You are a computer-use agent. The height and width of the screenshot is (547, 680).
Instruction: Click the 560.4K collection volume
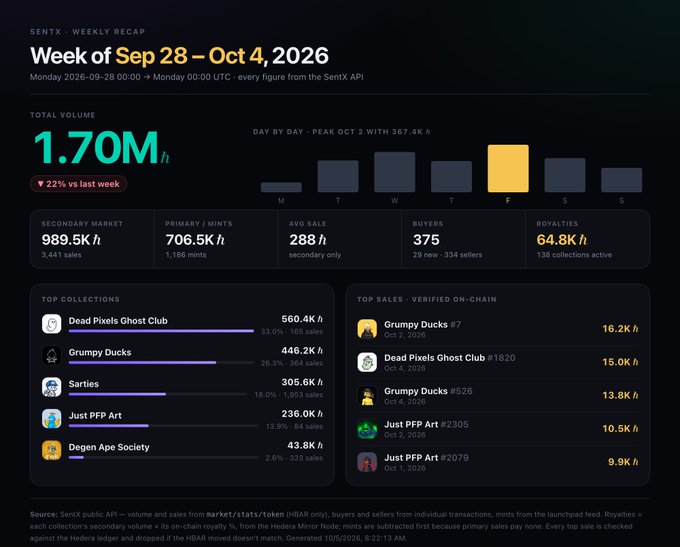302,319
